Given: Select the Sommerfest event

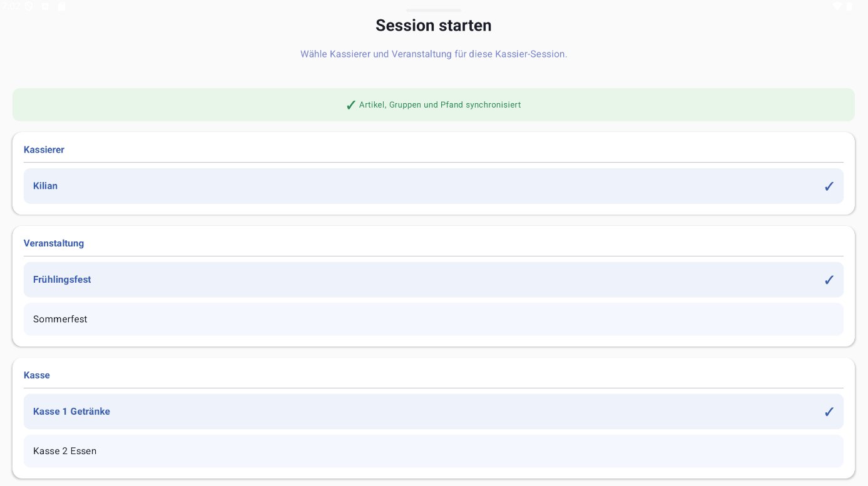Looking at the screenshot, I should (x=434, y=319).
